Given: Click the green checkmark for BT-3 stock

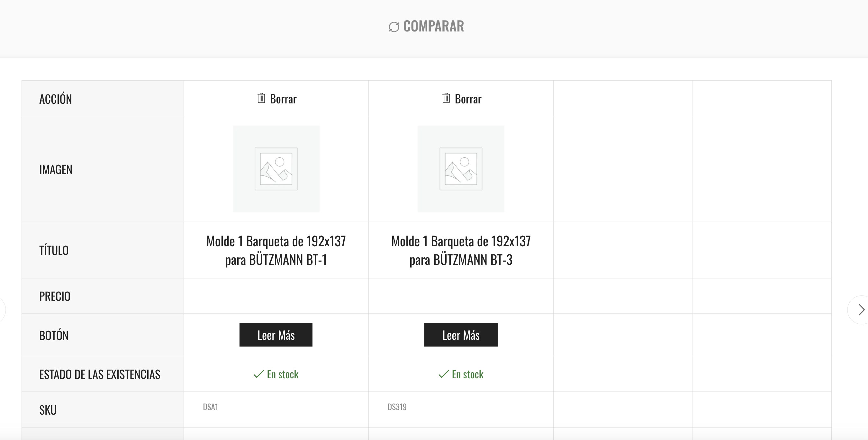Looking at the screenshot, I should coord(443,374).
